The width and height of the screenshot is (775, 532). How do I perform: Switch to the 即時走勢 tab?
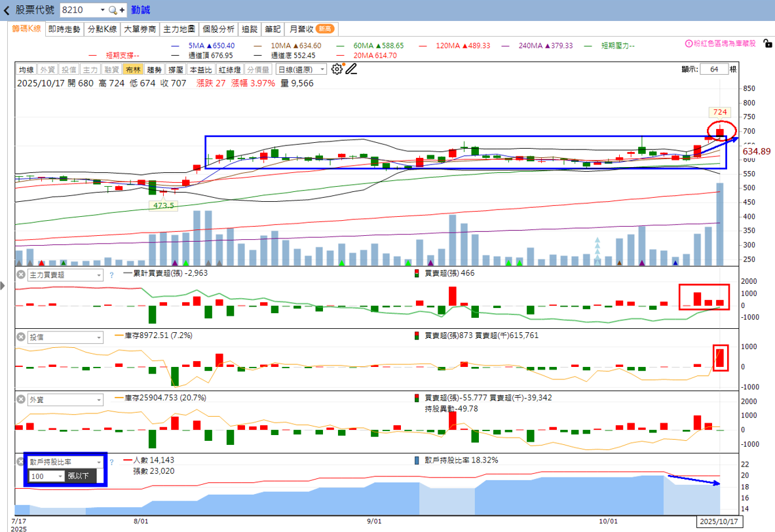(x=64, y=29)
